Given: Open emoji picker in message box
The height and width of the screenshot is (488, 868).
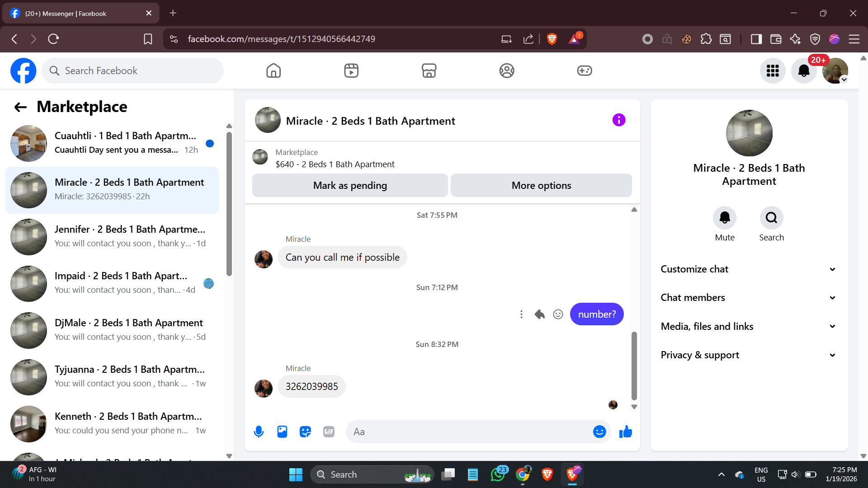Looking at the screenshot, I should tap(599, 432).
